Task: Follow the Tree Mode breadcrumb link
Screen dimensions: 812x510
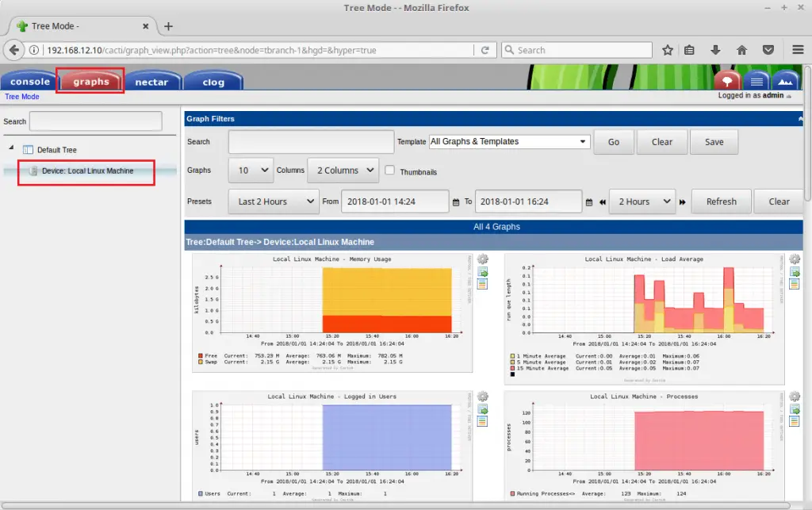Action: click(21, 96)
